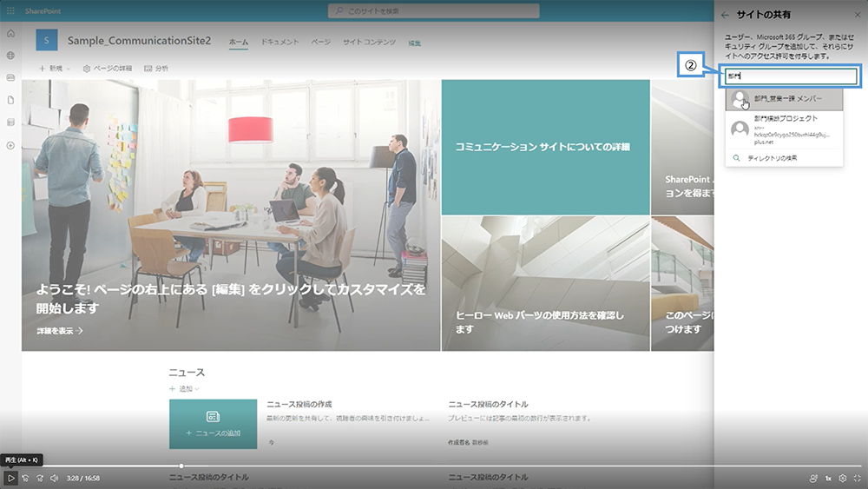Skip forward 10 seconds in video
868x489 pixels.
pos(40,478)
